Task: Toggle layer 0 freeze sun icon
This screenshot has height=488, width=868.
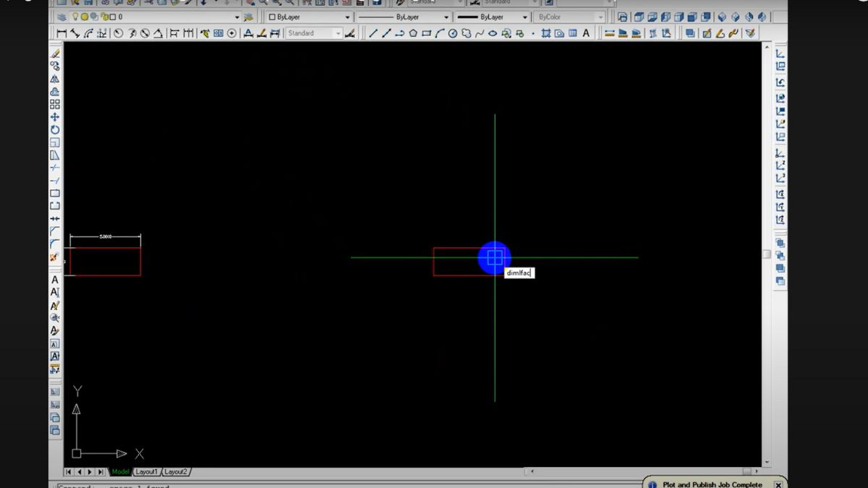Action: point(85,17)
